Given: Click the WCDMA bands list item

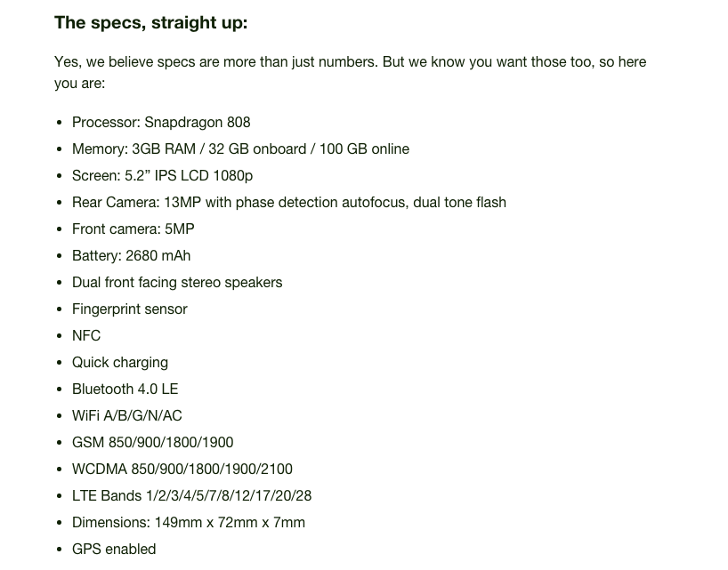Looking at the screenshot, I should (x=182, y=470).
